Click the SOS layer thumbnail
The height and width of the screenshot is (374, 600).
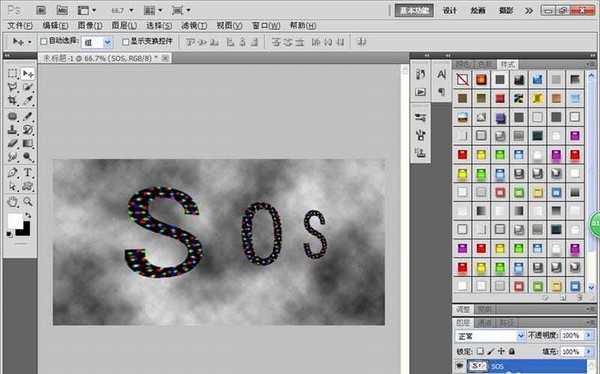(x=478, y=366)
